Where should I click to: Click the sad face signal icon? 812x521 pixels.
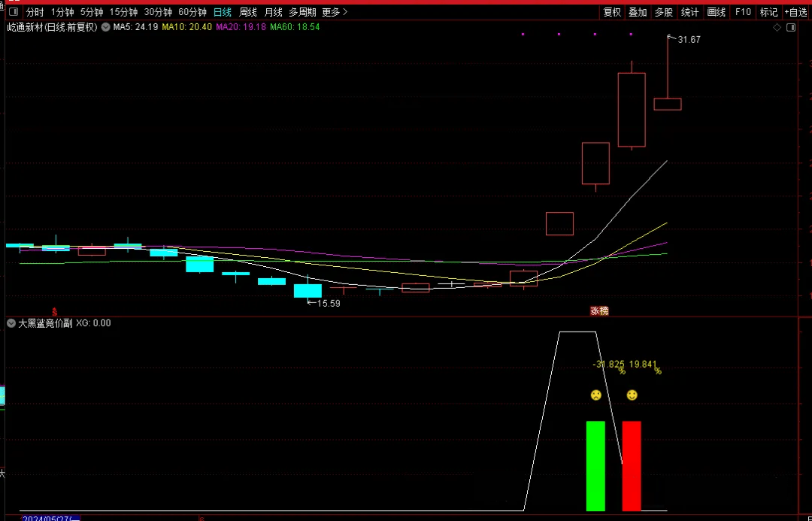click(596, 395)
